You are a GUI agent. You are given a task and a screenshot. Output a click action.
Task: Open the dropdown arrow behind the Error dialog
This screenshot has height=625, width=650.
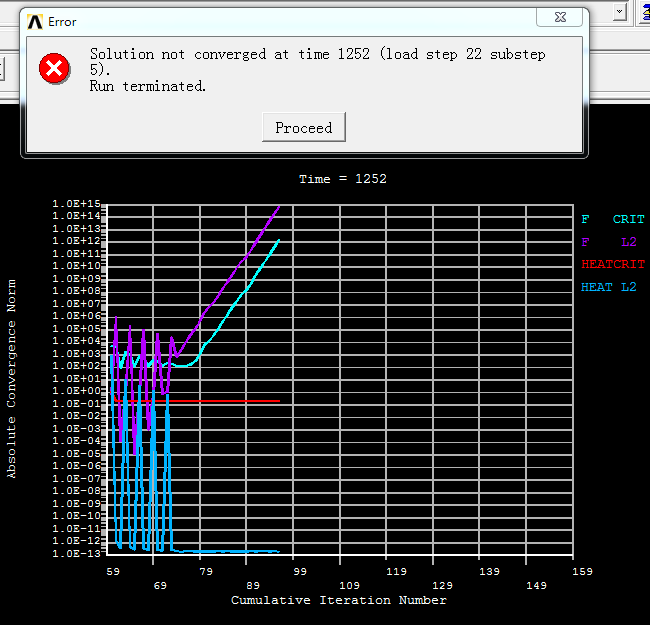[620, 12]
